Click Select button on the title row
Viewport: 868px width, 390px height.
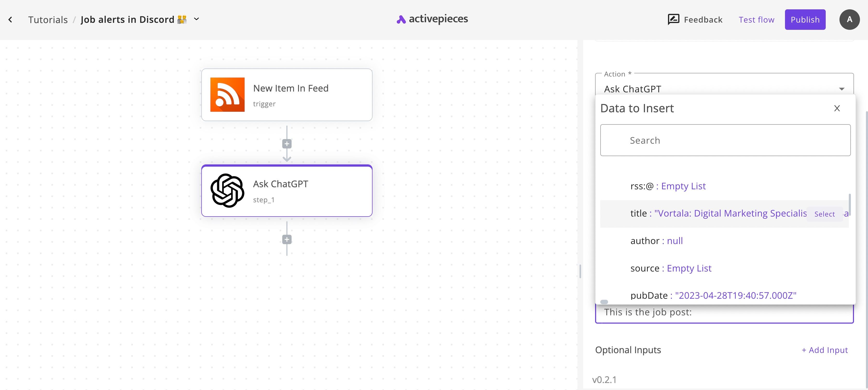824,214
